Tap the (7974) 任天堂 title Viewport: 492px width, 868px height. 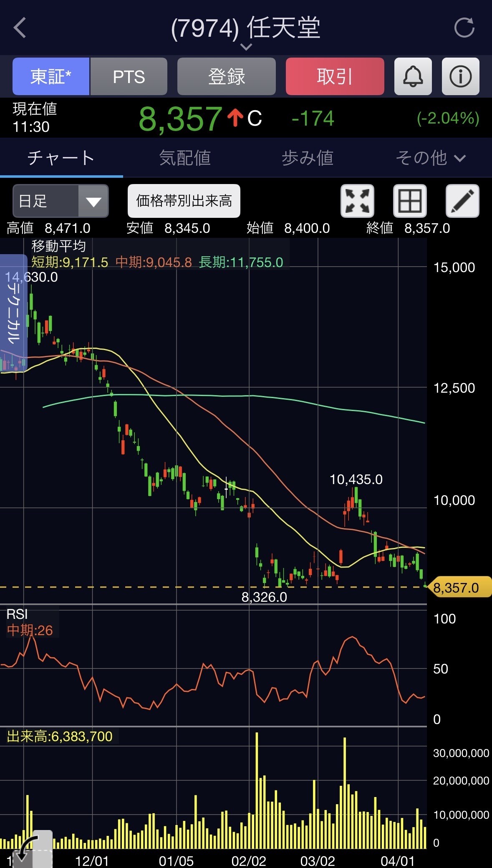(x=246, y=28)
